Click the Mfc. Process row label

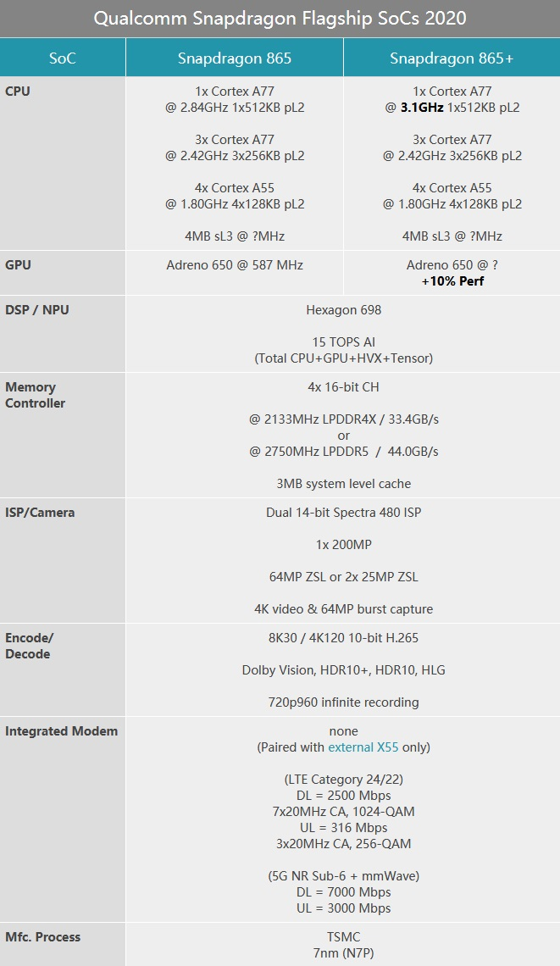43,937
